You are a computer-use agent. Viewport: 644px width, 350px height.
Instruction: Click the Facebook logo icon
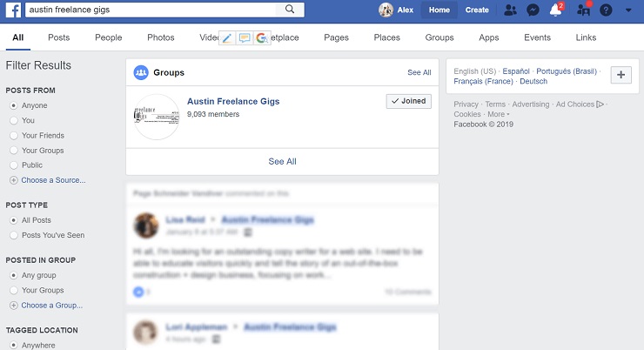(13, 10)
